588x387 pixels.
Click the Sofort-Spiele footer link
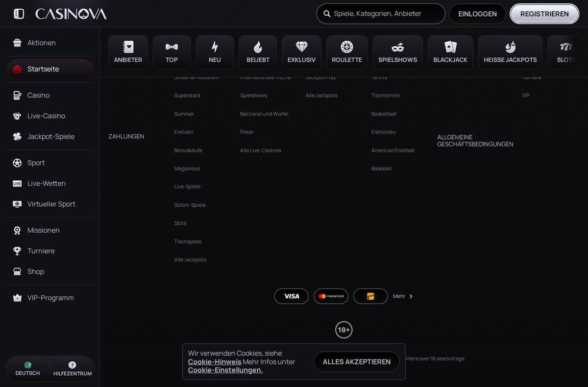click(x=190, y=205)
